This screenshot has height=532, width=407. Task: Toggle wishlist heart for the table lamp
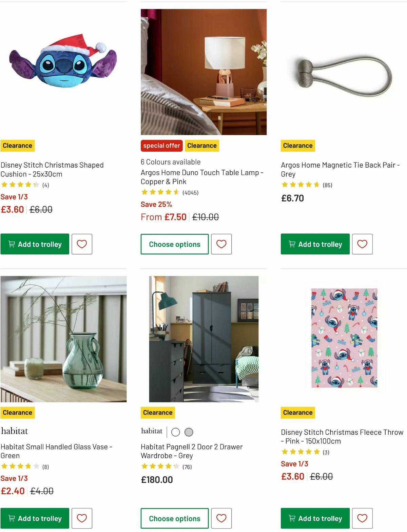[221, 244]
